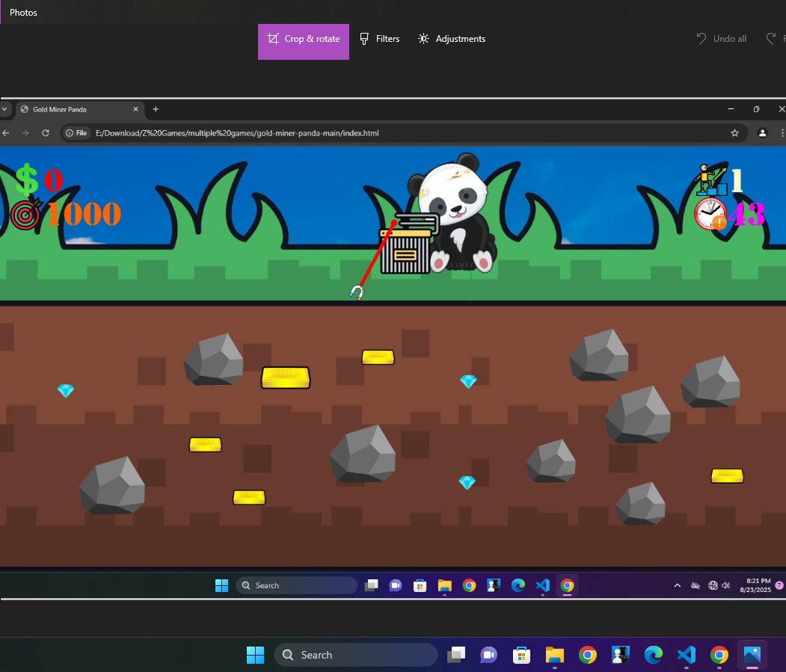
Task: Click the orange 1000 goal value
Action: [85, 214]
